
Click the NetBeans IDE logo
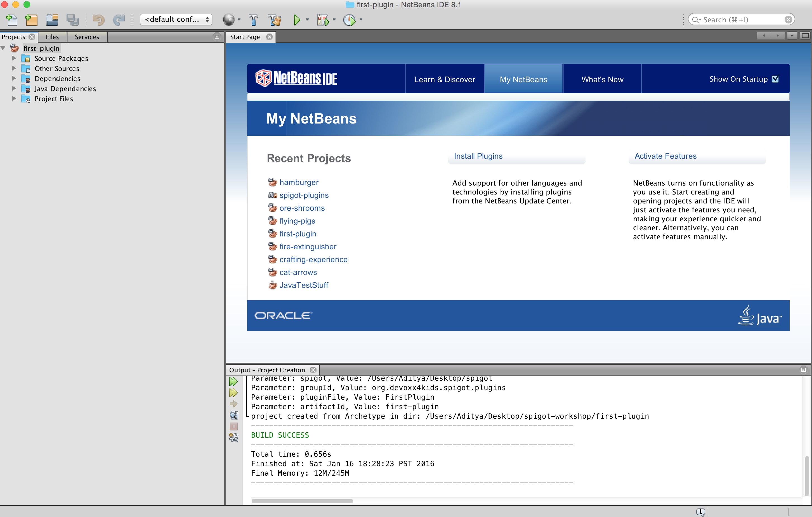pos(296,78)
